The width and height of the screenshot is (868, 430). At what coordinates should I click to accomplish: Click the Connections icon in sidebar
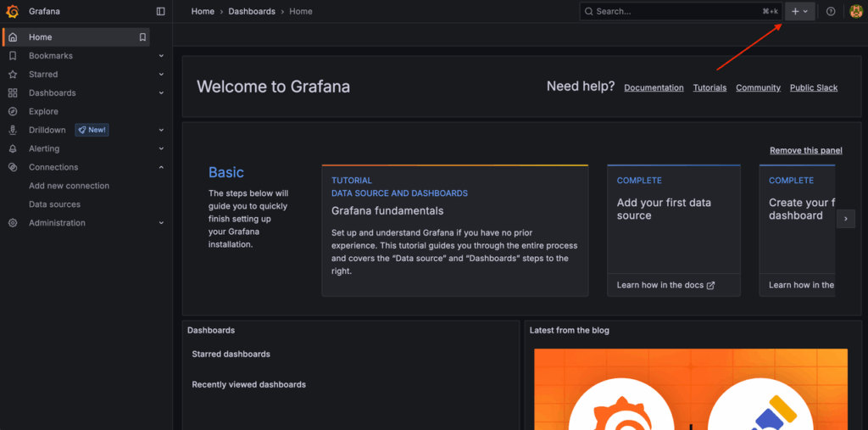click(13, 167)
